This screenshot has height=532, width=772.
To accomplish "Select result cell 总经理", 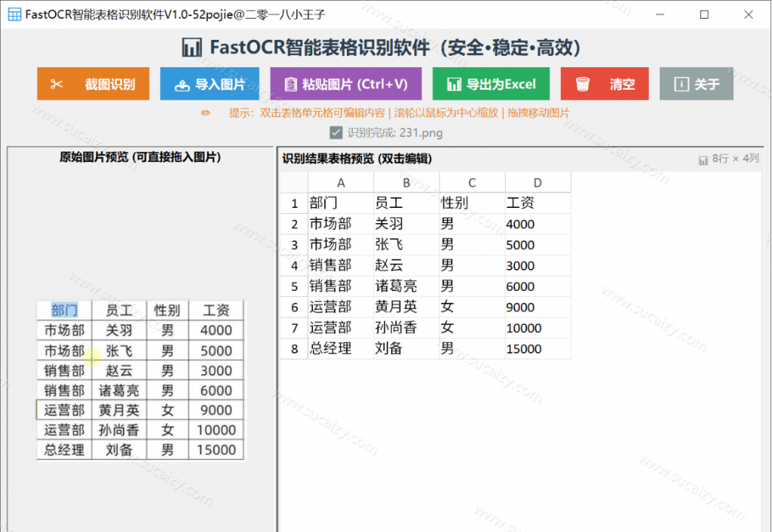I will pos(341,349).
